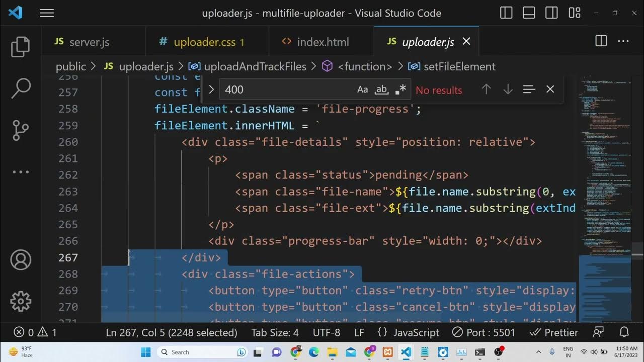Click the find input field containing 400

[287, 89]
